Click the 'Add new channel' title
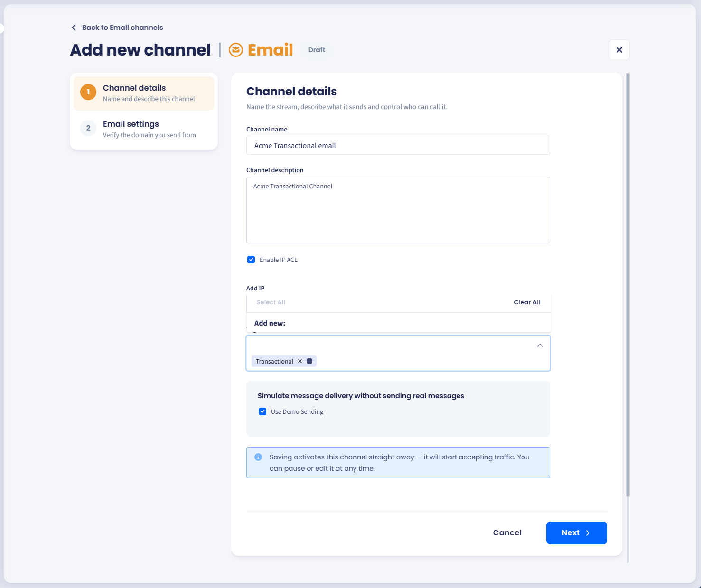The width and height of the screenshot is (701, 588). click(140, 50)
